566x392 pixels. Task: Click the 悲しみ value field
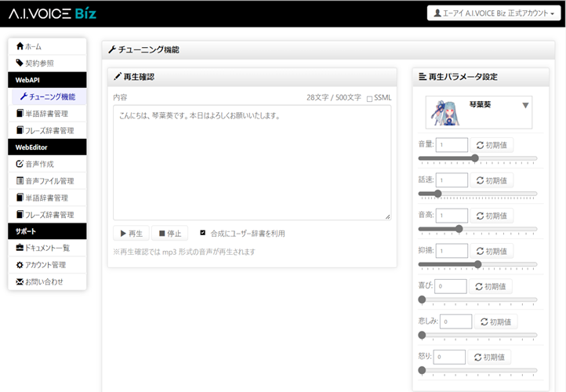coord(456,321)
